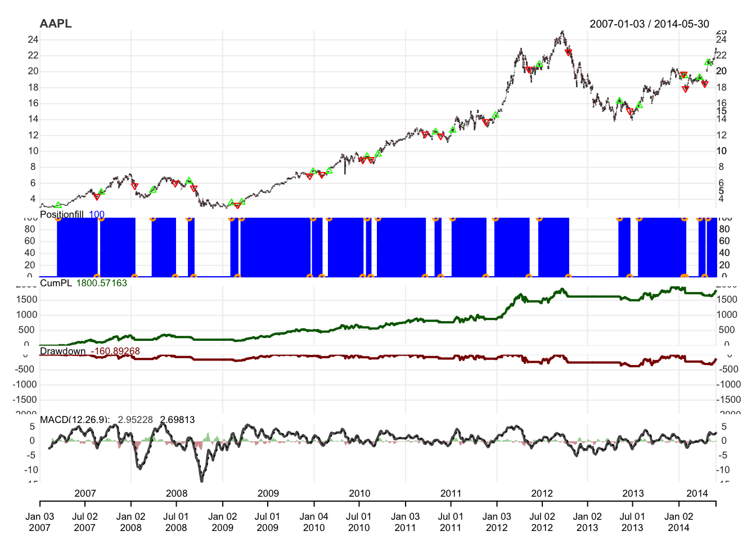The width and height of the screenshot is (756, 540).
Task: Select the CumPL value 1800.57163
Action: [102, 283]
